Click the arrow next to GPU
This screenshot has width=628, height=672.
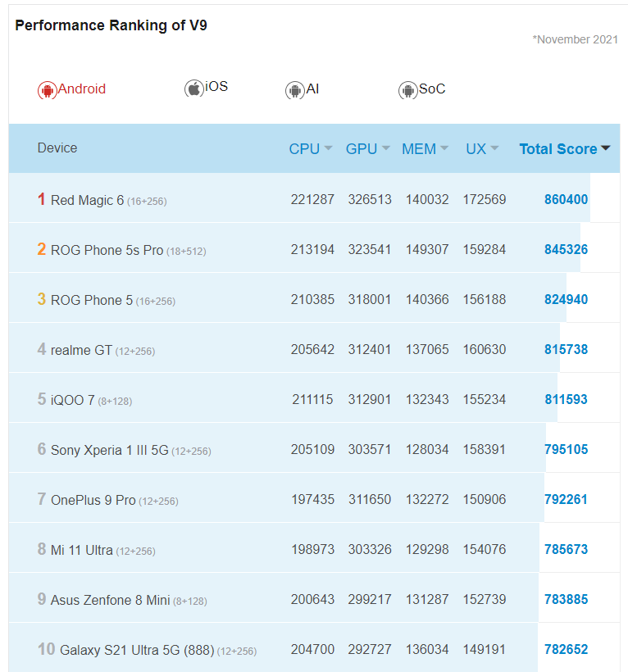(386, 148)
